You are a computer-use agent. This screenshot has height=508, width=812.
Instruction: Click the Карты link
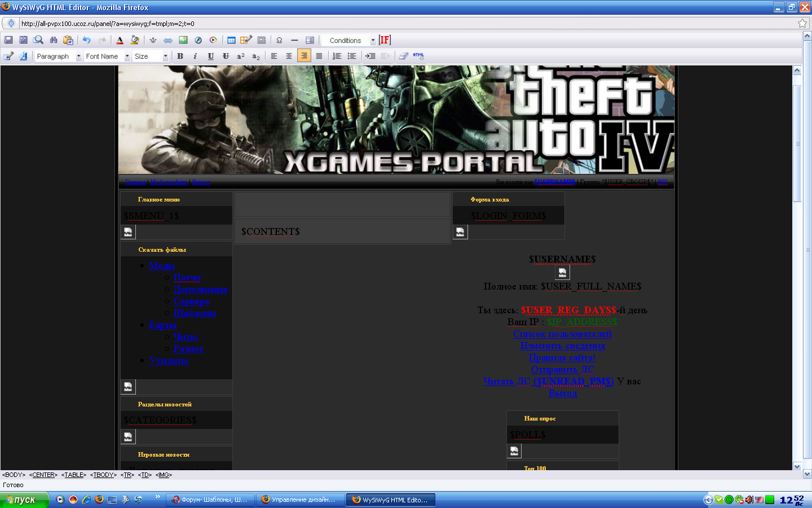tap(163, 325)
